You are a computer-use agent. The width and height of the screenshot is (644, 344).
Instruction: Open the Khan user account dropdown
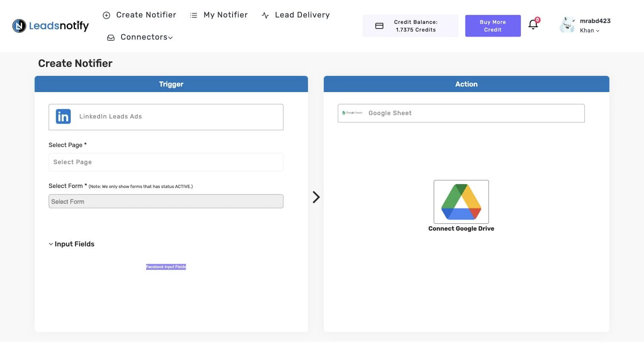pyautogui.click(x=589, y=31)
